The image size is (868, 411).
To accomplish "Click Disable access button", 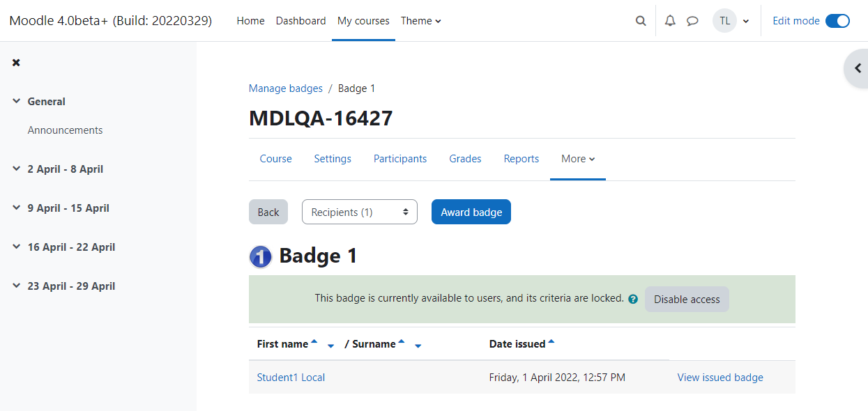I will tap(687, 299).
